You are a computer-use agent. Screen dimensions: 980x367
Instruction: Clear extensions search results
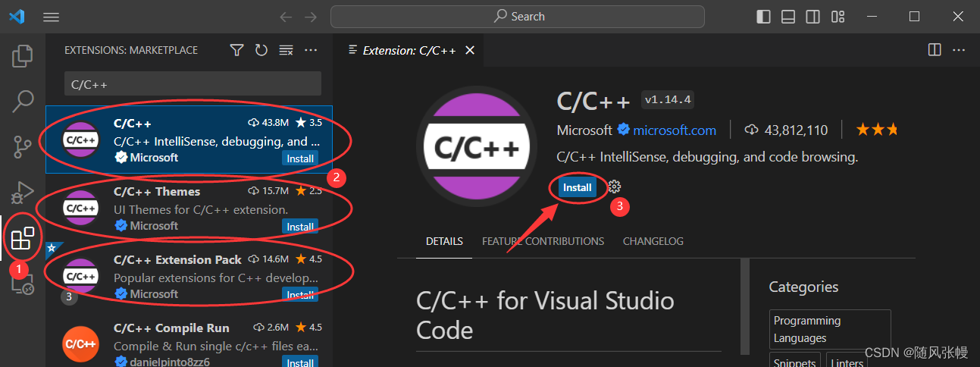286,50
